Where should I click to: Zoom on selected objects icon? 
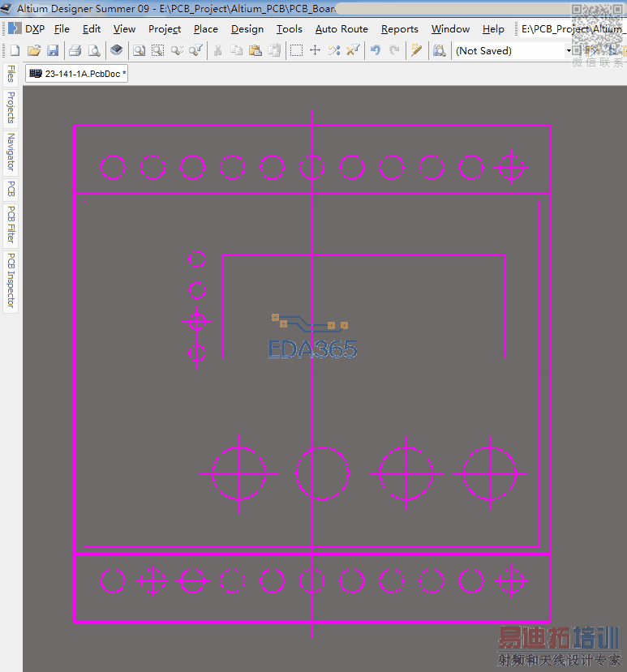coord(177,50)
